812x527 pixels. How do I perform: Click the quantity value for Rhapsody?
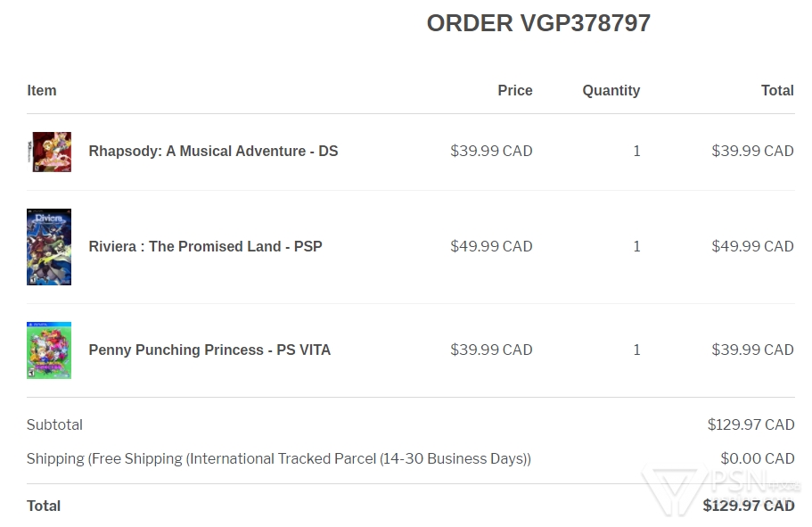637,151
